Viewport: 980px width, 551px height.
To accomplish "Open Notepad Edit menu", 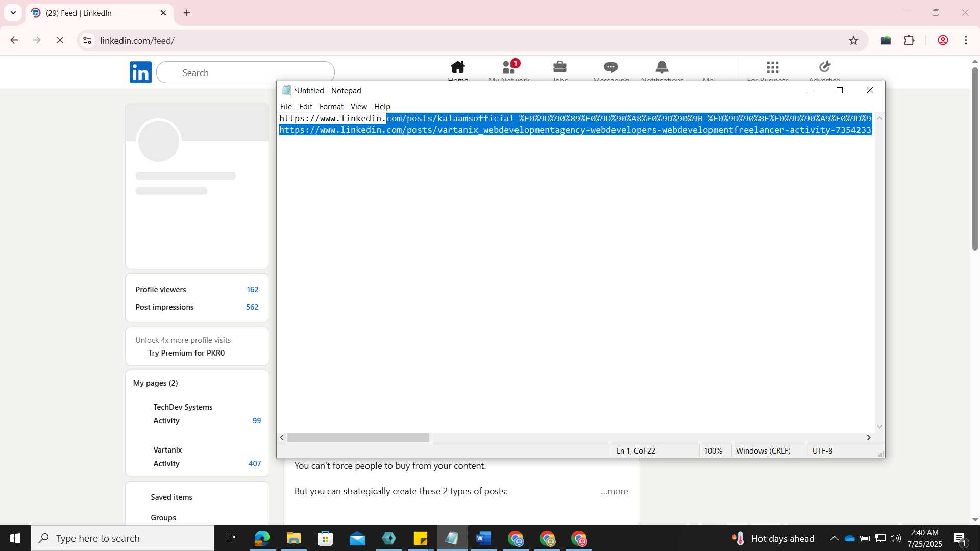I will (x=306, y=106).
